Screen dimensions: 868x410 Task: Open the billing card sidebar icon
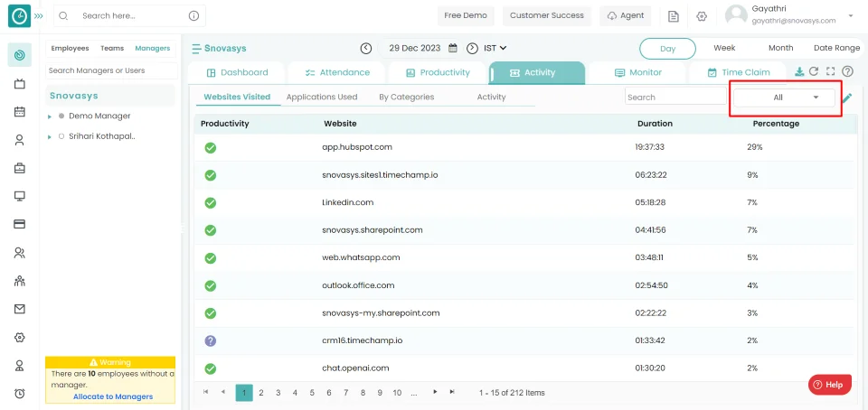(19, 224)
